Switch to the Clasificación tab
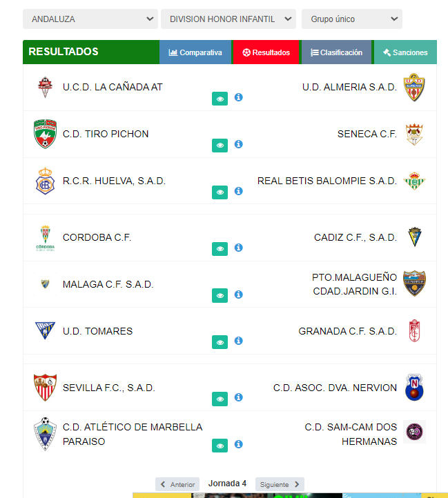Screen dimensions: 448x498 [336, 52]
